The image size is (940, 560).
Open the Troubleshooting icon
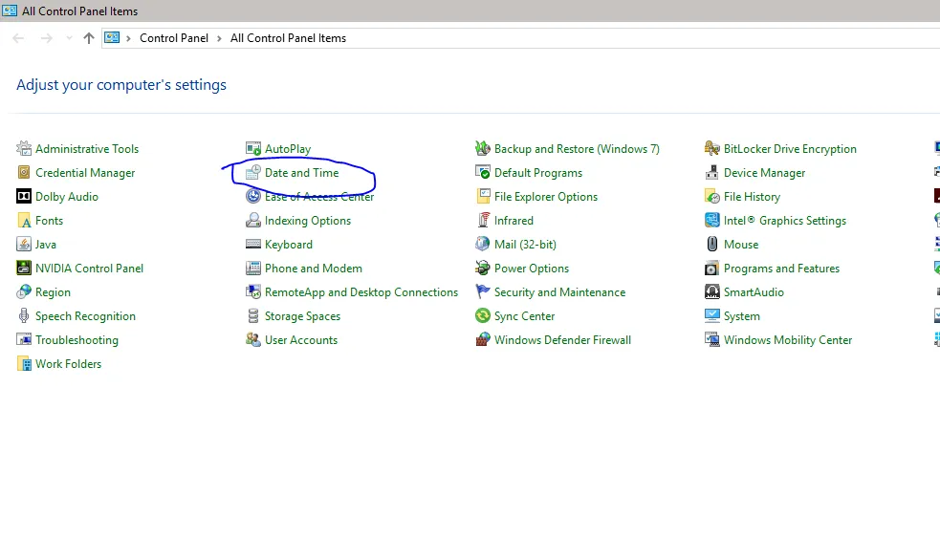tap(24, 340)
